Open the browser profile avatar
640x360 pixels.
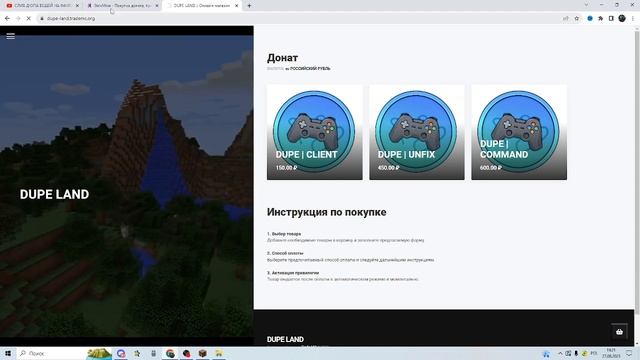pos(622,18)
